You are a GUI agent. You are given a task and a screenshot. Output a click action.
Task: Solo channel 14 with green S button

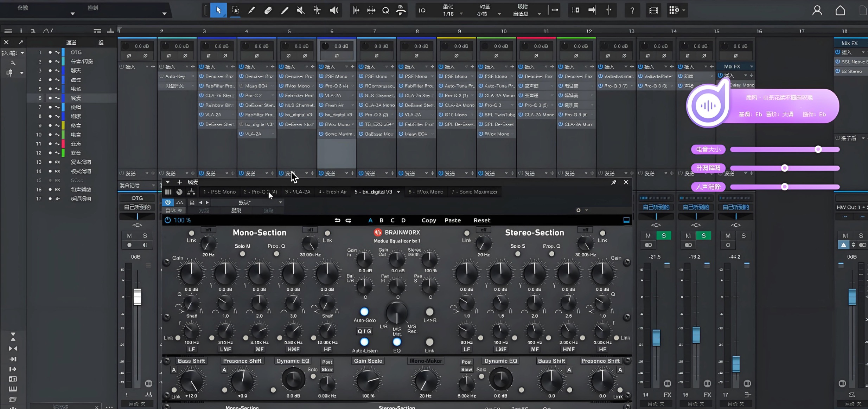click(x=663, y=235)
